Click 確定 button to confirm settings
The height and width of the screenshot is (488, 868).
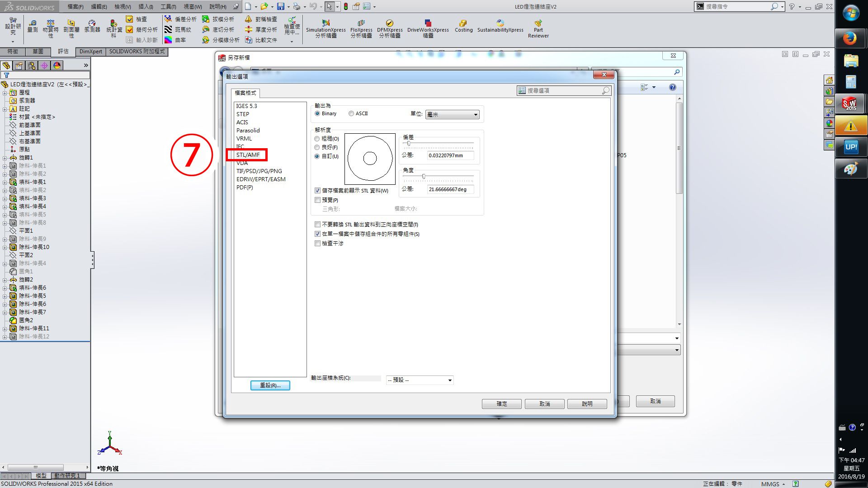pyautogui.click(x=502, y=404)
